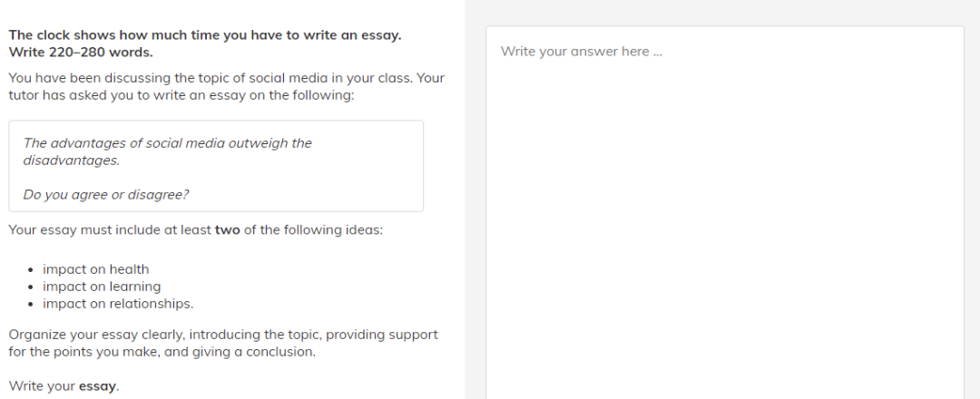
Task: Click the bullet dot before 'impact on health'
Action: point(31,270)
